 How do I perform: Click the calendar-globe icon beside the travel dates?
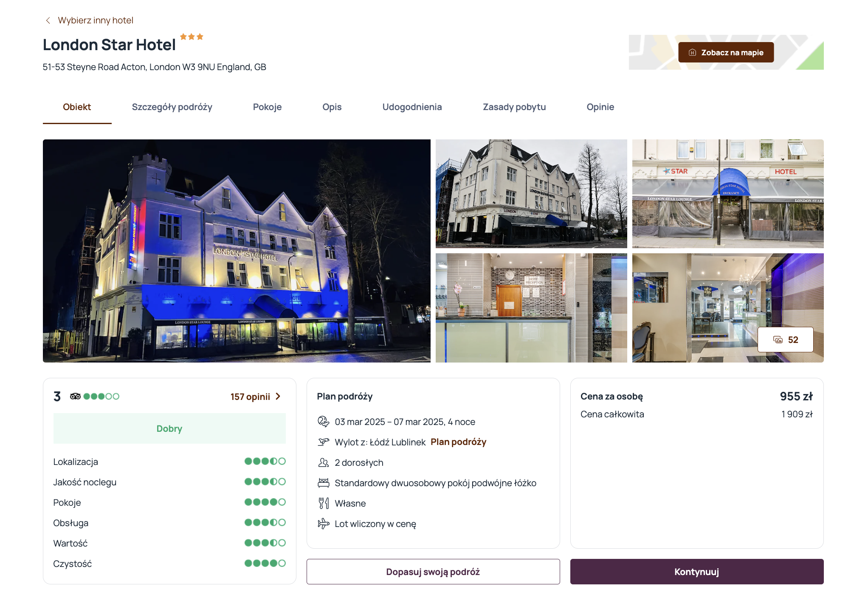coord(324,422)
